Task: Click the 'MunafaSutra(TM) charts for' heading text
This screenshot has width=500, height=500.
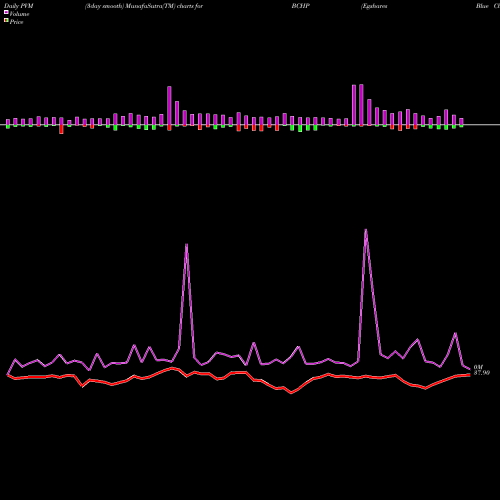Action: click(x=163, y=6)
